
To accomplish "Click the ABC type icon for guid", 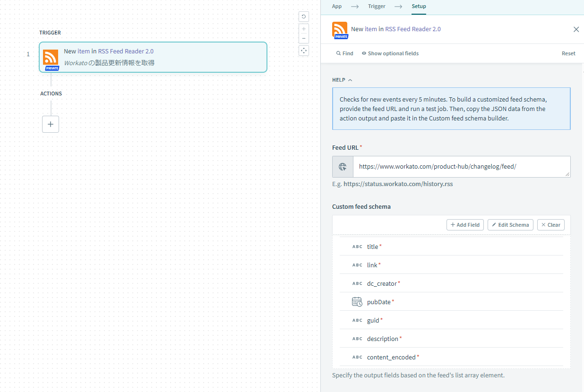I will coord(357,320).
